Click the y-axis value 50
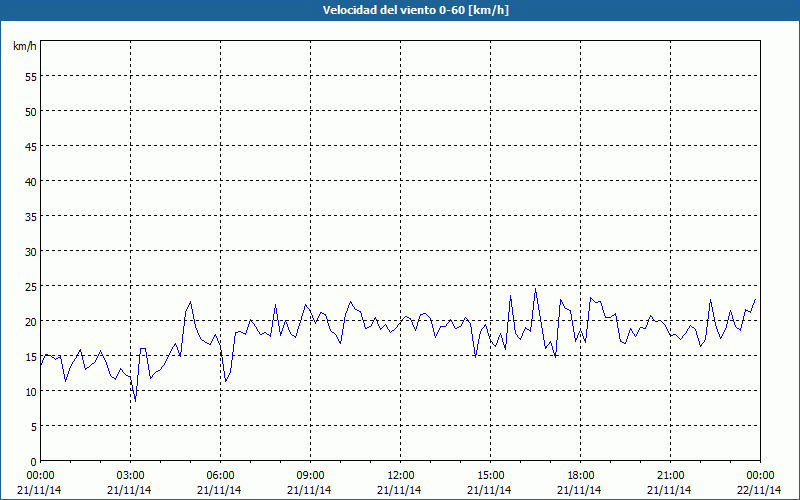Screen dimensions: 800x500 tap(31, 111)
